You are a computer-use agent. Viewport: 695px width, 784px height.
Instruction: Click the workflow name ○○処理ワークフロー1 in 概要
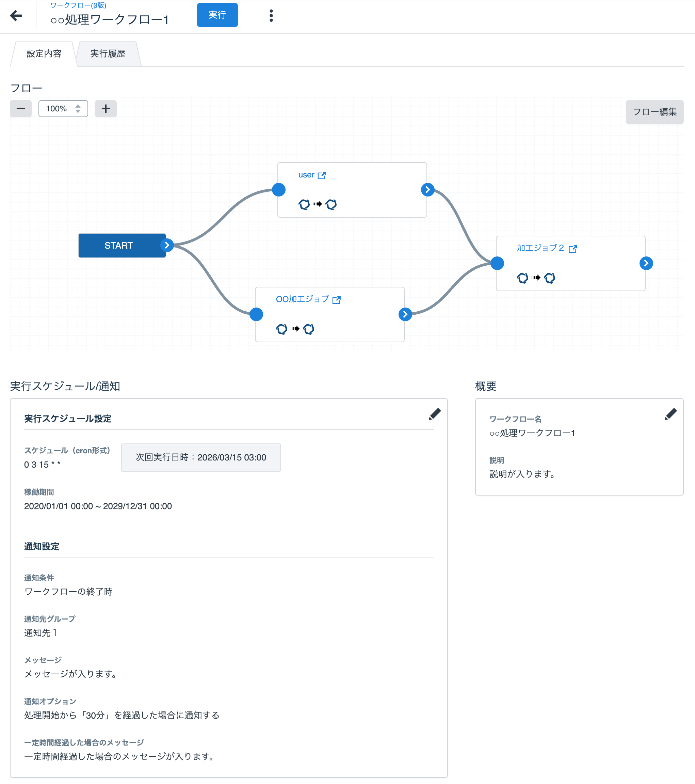(532, 433)
